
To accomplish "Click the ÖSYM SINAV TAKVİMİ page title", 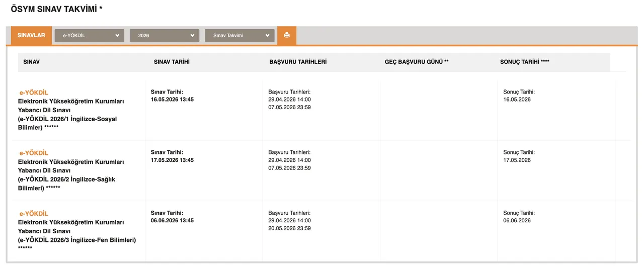I will coord(56,9).
